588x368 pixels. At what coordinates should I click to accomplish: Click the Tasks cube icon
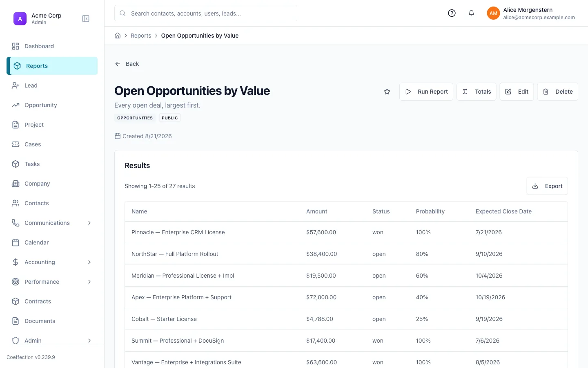click(16, 164)
